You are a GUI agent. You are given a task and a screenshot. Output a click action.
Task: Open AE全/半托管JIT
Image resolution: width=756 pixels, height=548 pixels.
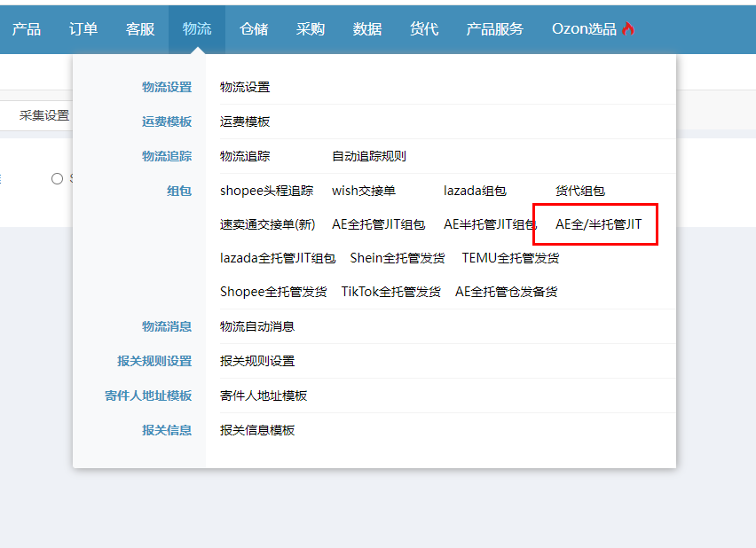pos(598,224)
